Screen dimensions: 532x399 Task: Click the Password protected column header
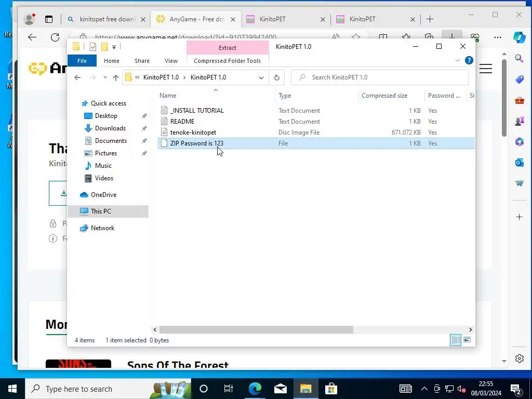(x=445, y=96)
